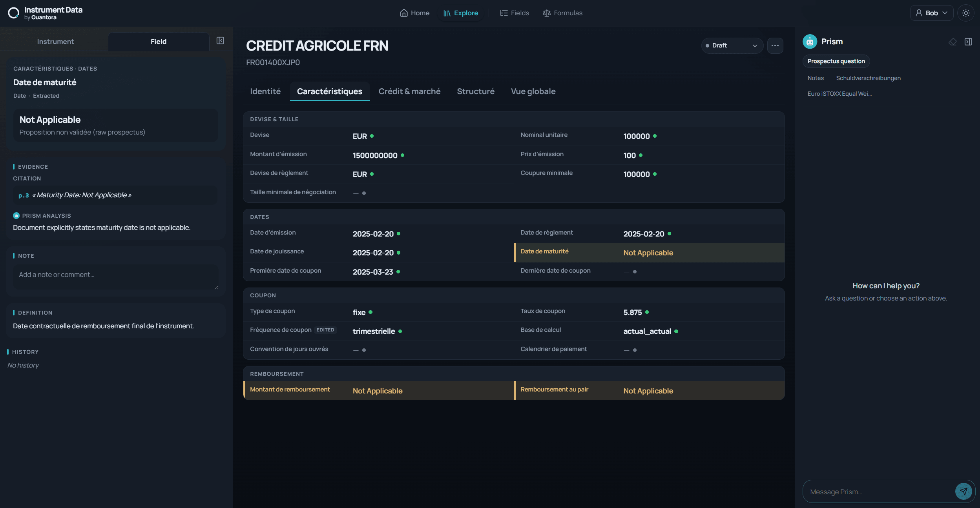Image resolution: width=980 pixels, height=508 pixels.
Task: Select the Base de calcul actual_actual value
Action: tap(647, 331)
